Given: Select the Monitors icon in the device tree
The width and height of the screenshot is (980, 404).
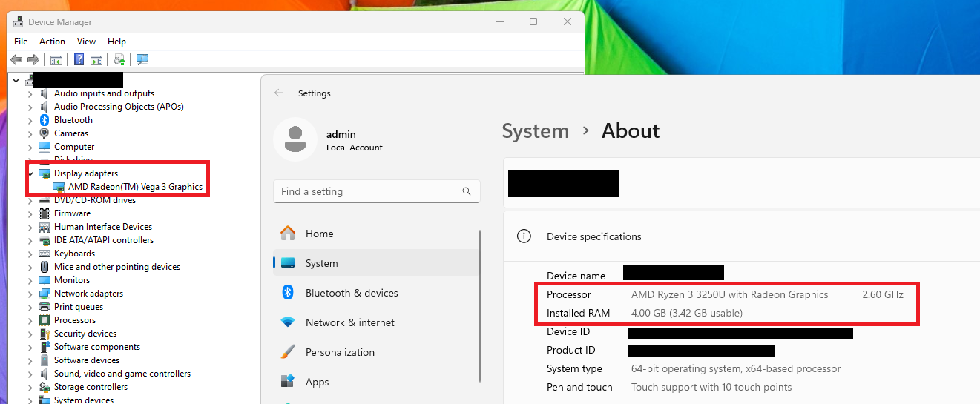Looking at the screenshot, I should point(45,280).
